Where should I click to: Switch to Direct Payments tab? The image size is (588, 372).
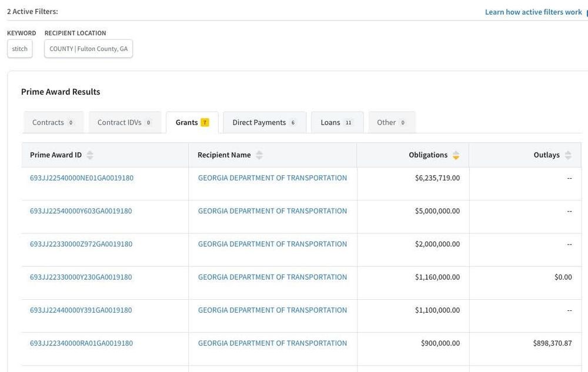(265, 122)
